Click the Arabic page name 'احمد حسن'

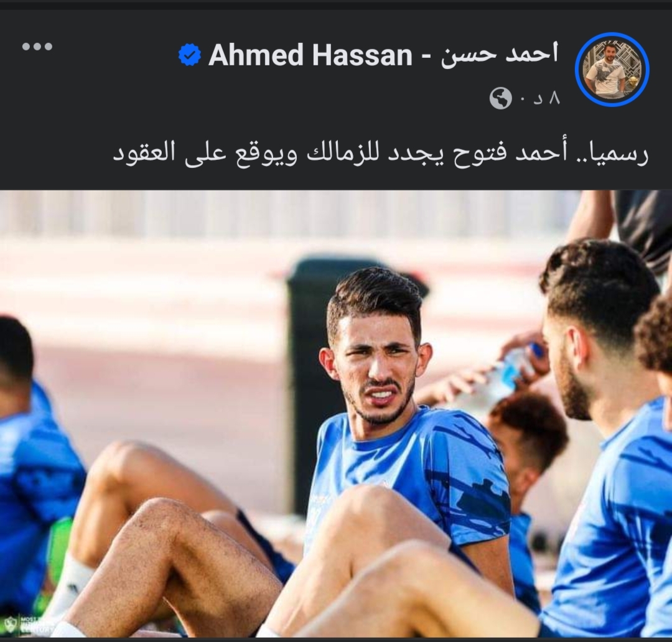500,55
